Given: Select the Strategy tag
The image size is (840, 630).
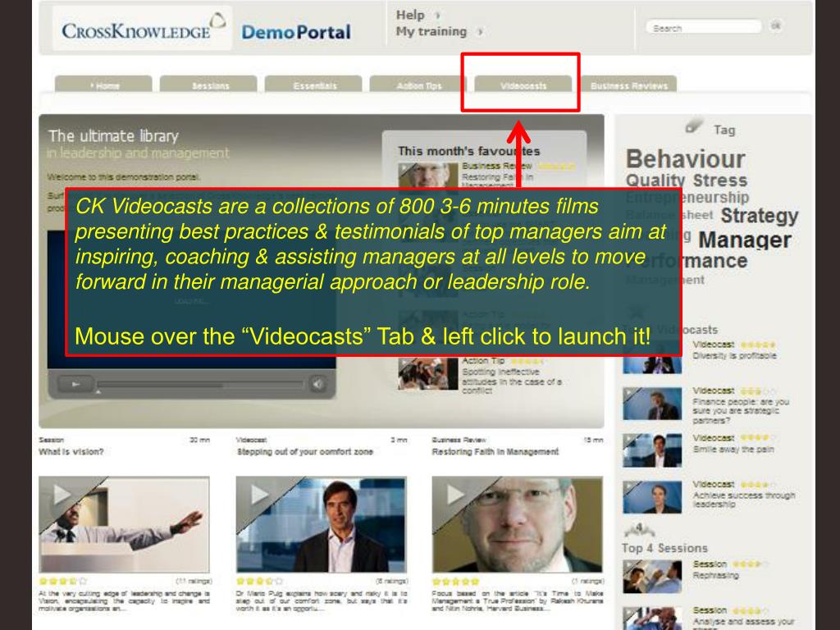Looking at the screenshot, I should coord(759,216).
